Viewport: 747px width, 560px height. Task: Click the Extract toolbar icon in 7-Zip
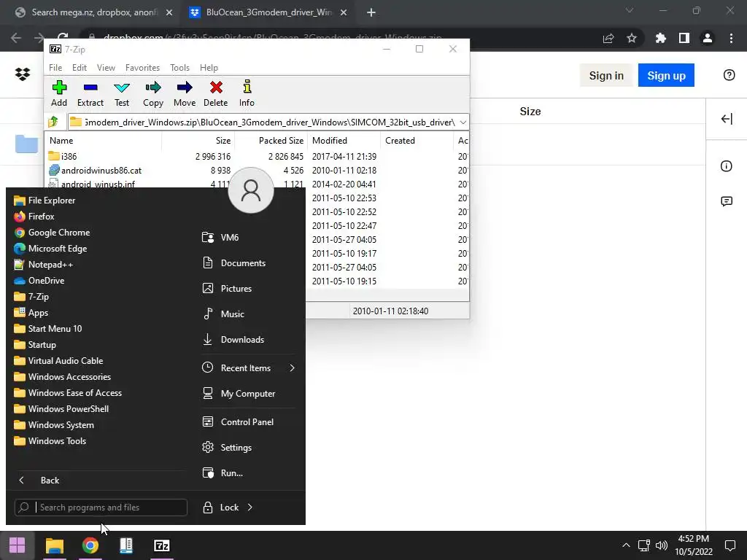pyautogui.click(x=90, y=94)
